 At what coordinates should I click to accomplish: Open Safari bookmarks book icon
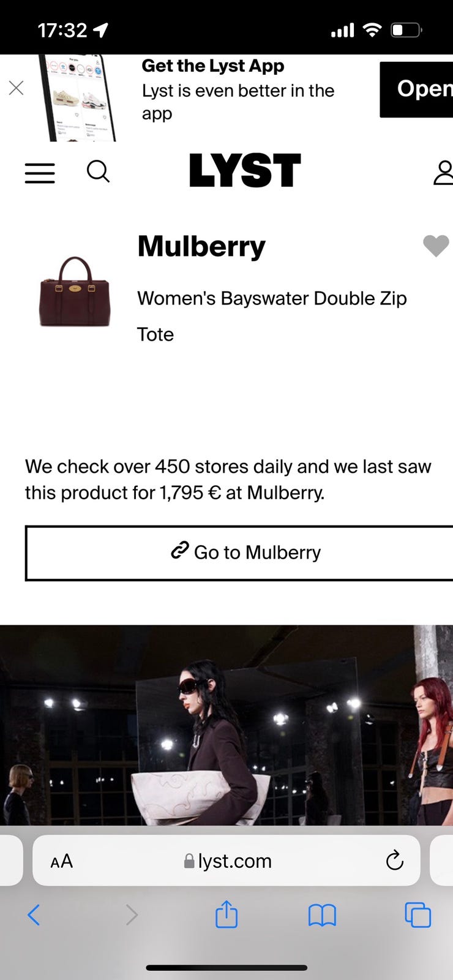322,916
